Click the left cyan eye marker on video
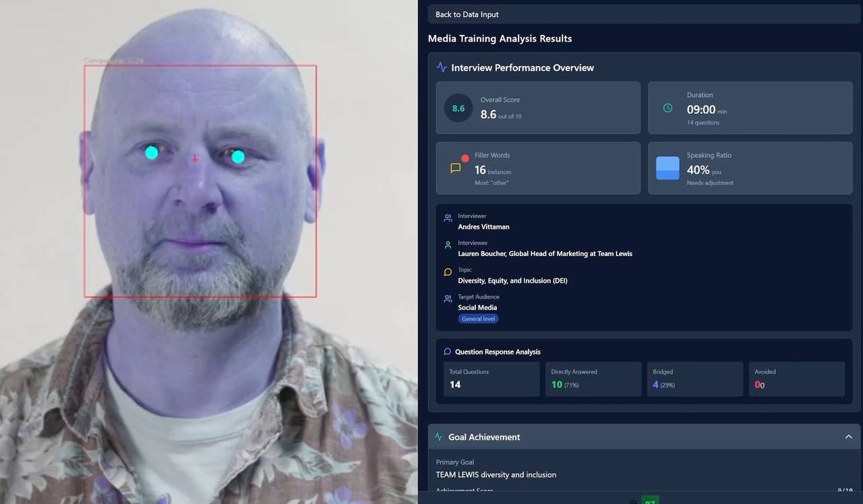This screenshot has height=504, width=863. click(x=151, y=153)
